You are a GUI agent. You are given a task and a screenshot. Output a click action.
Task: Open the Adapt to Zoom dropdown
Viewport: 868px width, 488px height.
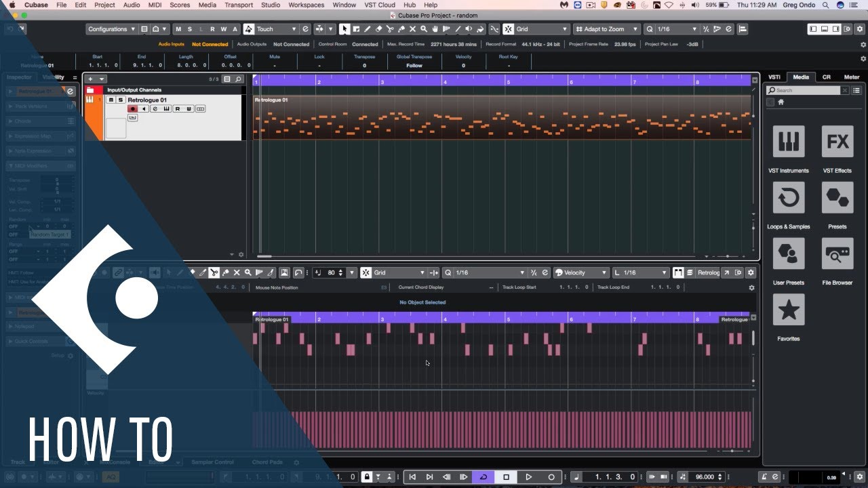click(607, 29)
